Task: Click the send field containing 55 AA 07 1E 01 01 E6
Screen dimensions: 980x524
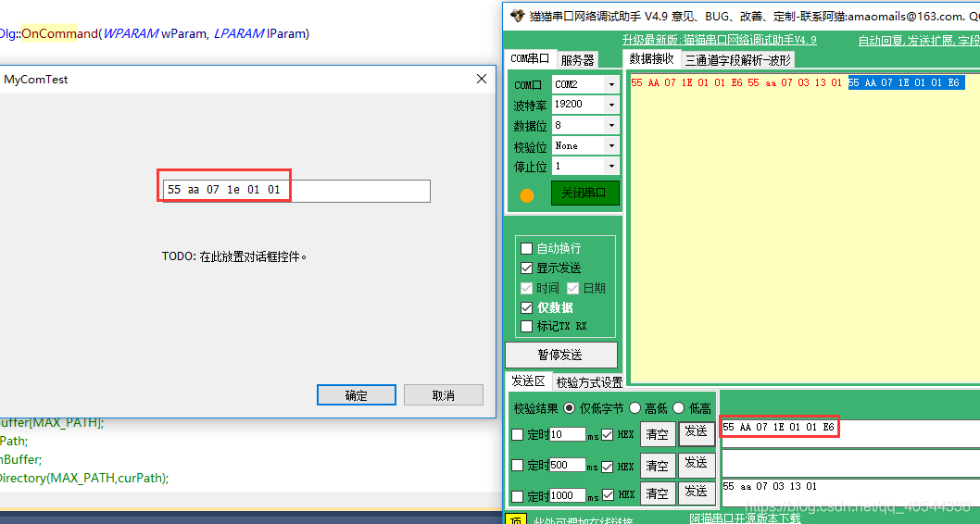Action: pos(850,433)
